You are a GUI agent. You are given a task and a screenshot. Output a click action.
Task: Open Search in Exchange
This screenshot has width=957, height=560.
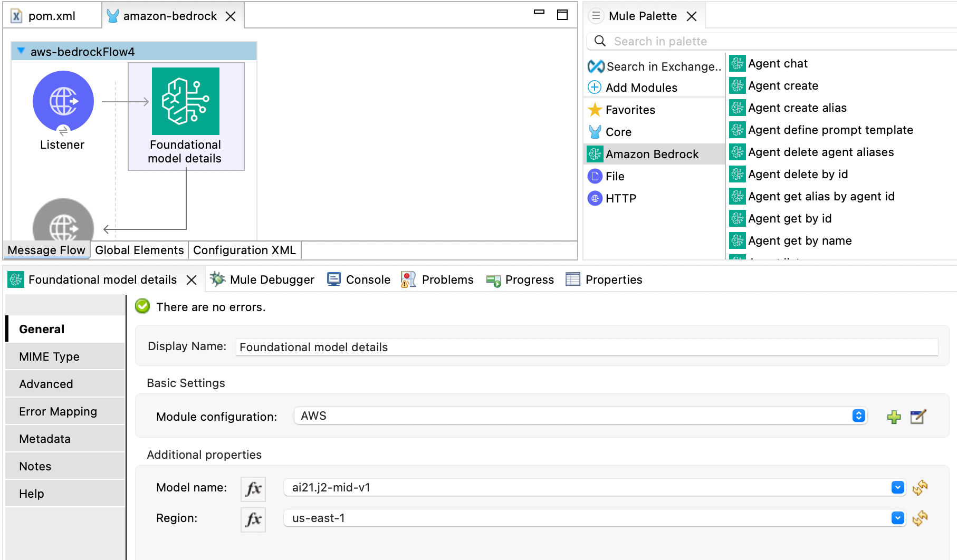pos(655,66)
